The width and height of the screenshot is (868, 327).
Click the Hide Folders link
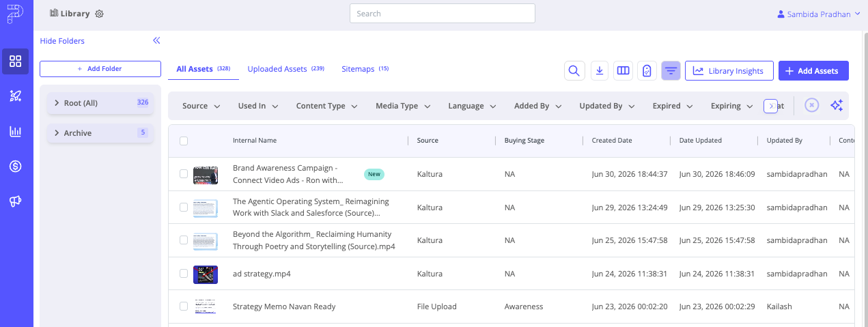click(62, 41)
